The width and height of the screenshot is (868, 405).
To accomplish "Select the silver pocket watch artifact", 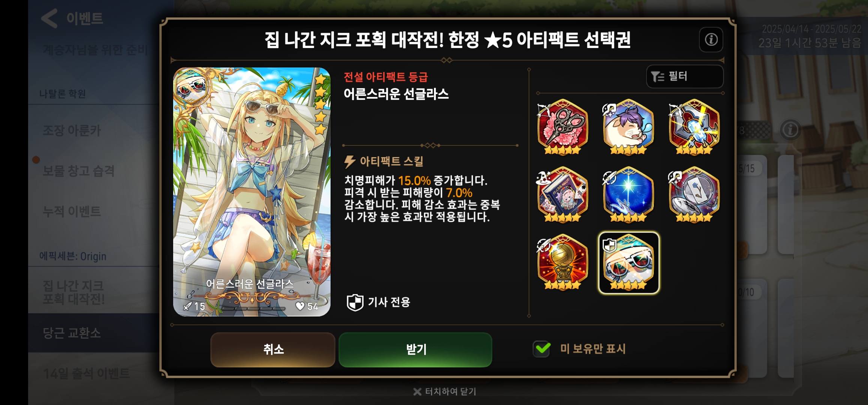I will coord(694,194).
